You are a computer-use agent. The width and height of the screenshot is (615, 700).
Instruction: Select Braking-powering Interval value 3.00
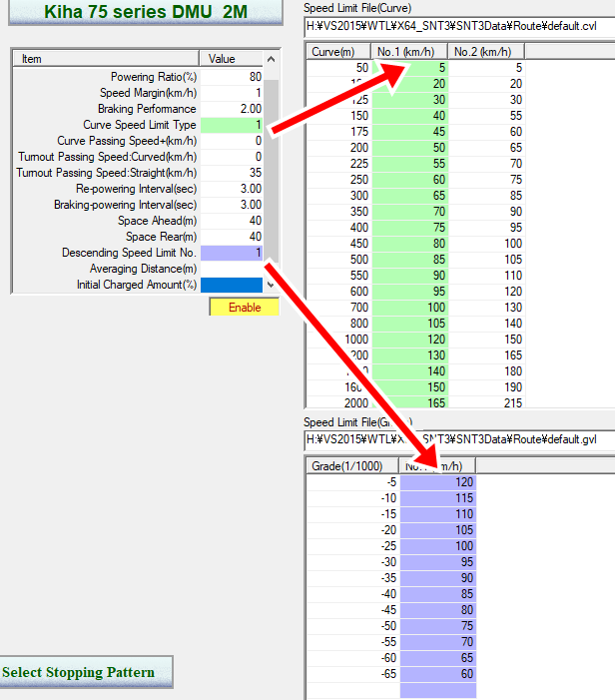click(232, 205)
